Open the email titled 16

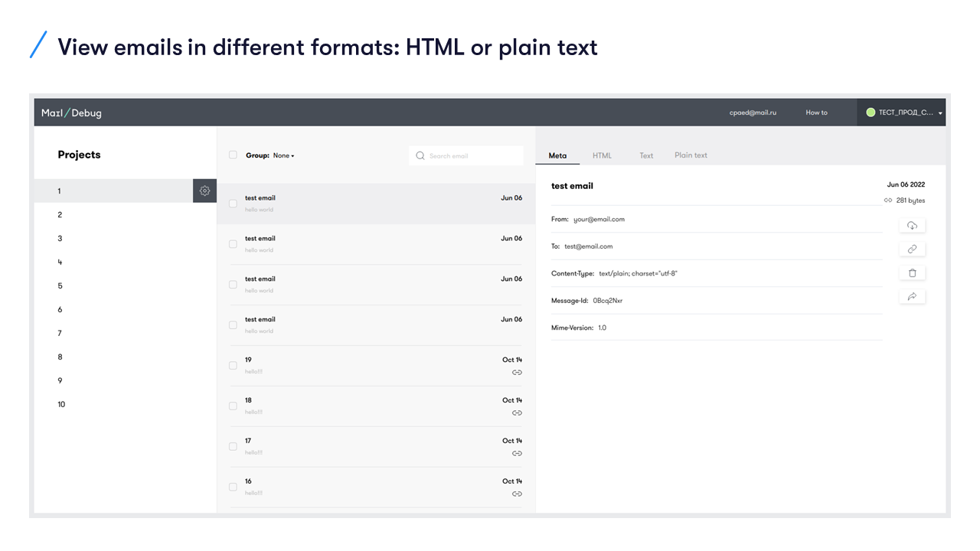click(376, 487)
